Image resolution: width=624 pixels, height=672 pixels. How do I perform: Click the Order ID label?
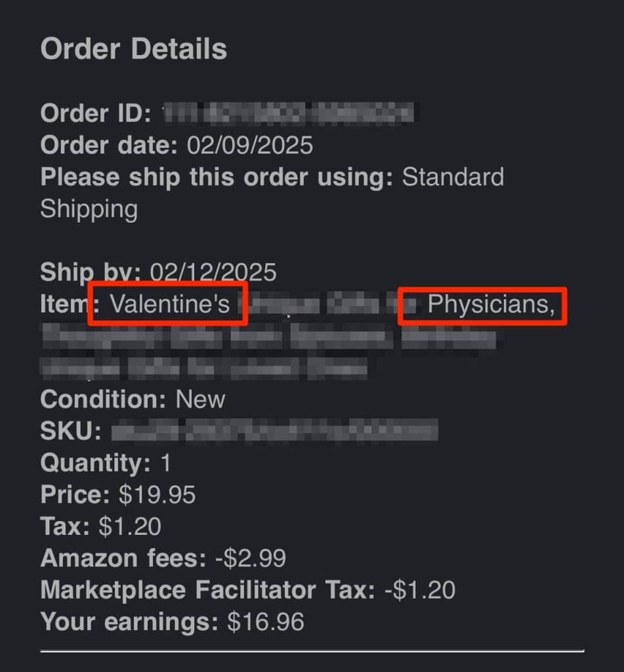(96, 114)
